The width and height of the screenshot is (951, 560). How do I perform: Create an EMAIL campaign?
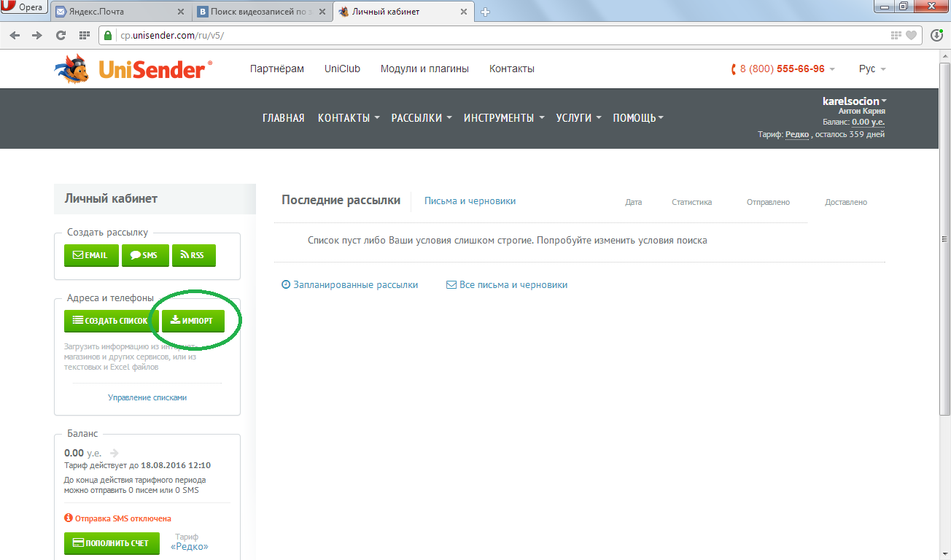(91, 255)
